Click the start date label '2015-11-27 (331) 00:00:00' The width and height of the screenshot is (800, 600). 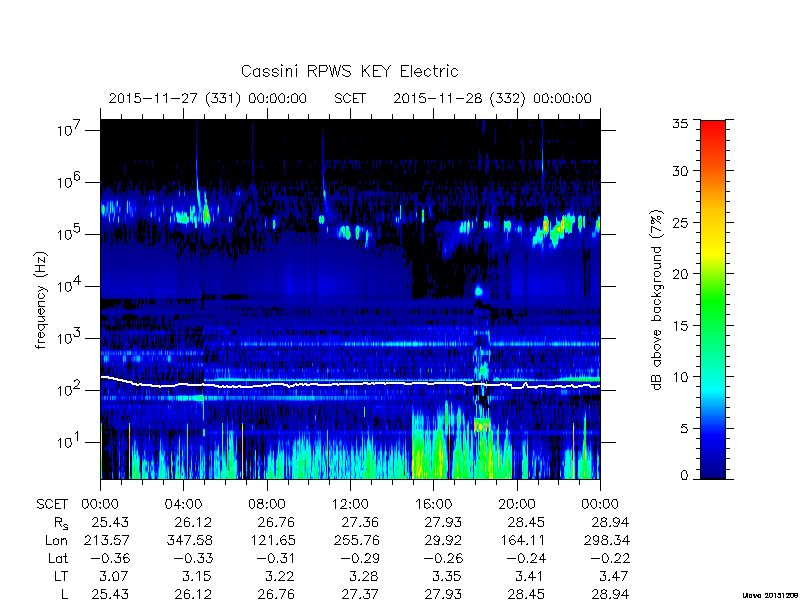tap(208, 98)
